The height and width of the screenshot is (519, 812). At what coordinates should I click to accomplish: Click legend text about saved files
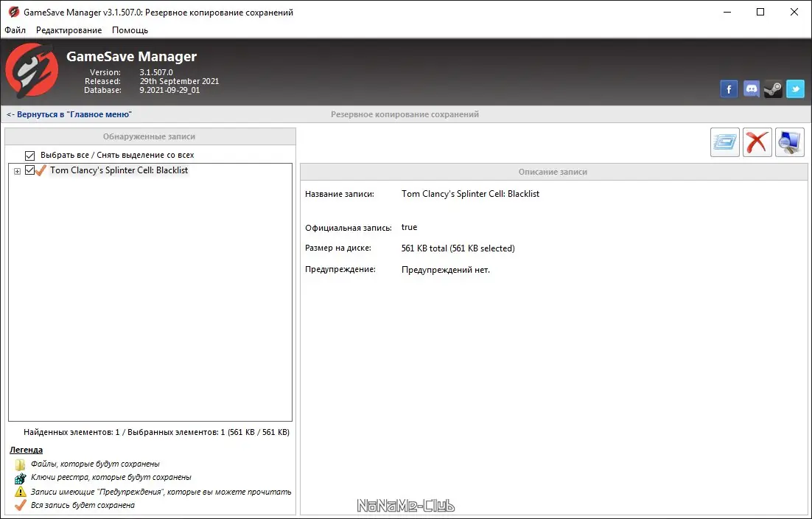point(95,464)
